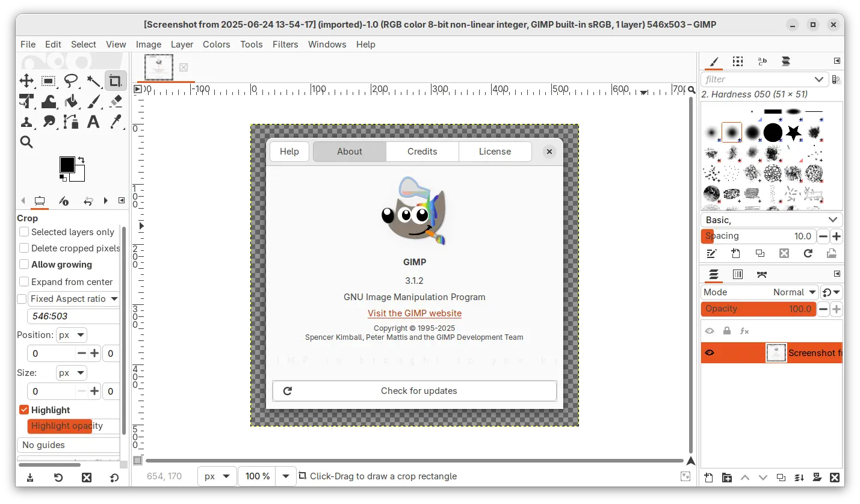Create a new layer in Layers panel

709,478
